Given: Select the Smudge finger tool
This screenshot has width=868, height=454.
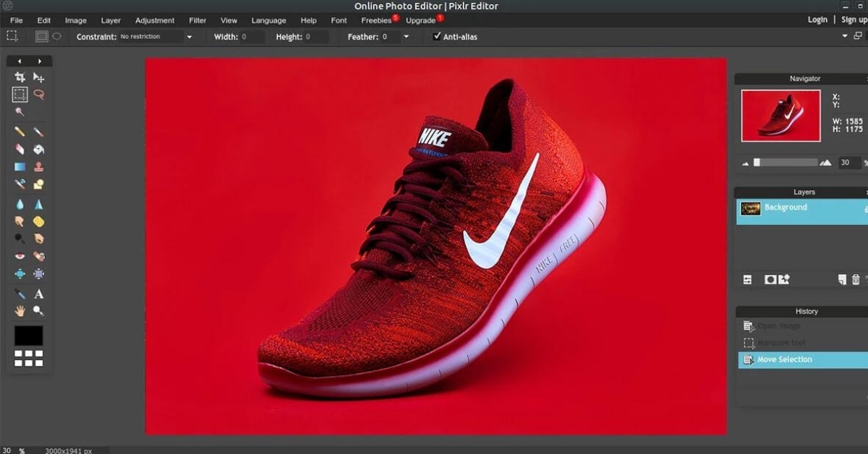Looking at the screenshot, I should [x=20, y=221].
